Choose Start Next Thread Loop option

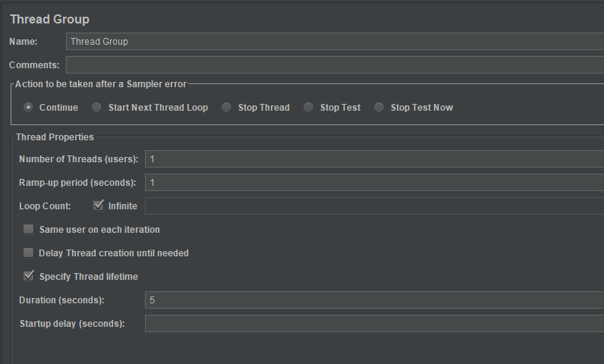[x=97, y=108]
